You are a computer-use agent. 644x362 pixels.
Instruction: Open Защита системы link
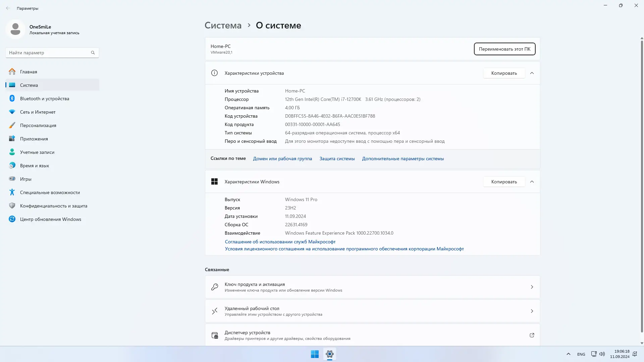[x=337, y=159]
